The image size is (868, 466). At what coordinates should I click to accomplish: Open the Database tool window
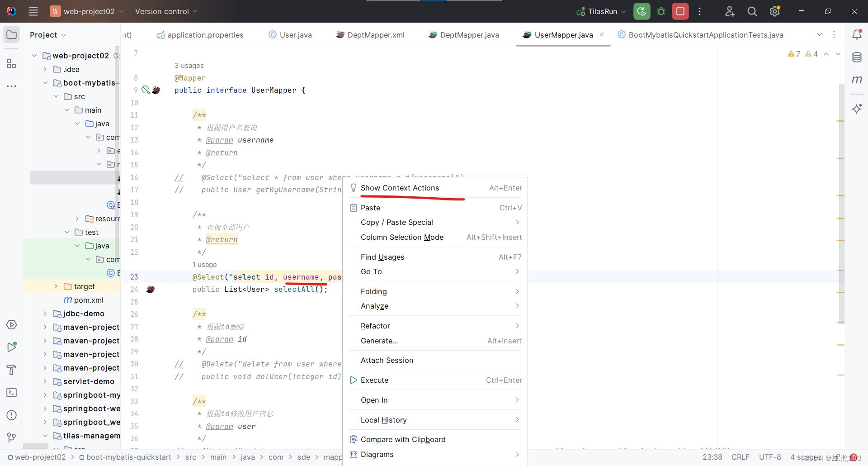click(857, 57)
